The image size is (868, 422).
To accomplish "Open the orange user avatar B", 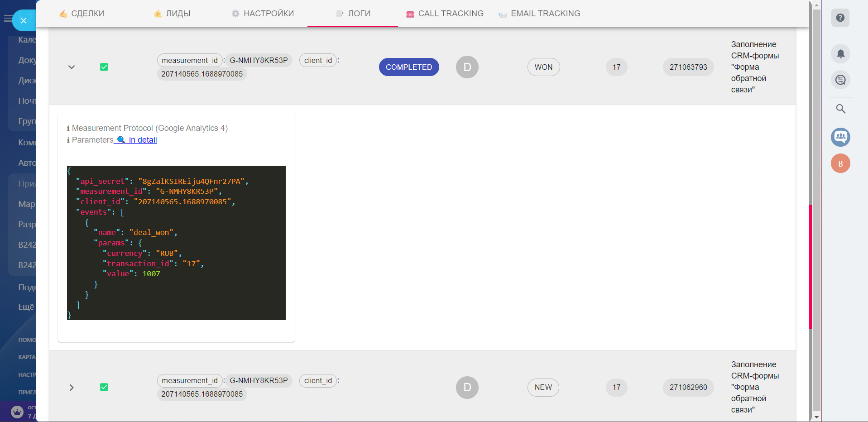I will (840, 163).
